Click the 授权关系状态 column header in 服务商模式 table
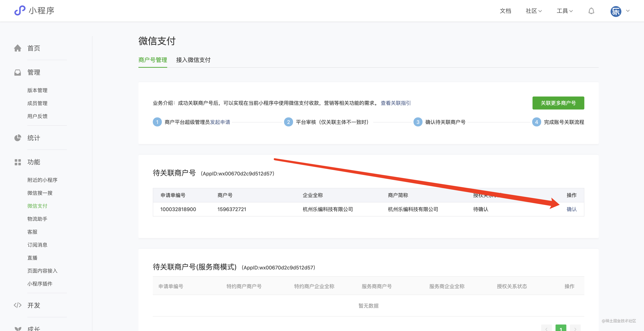The image size is (644, 331). [512, 286]
